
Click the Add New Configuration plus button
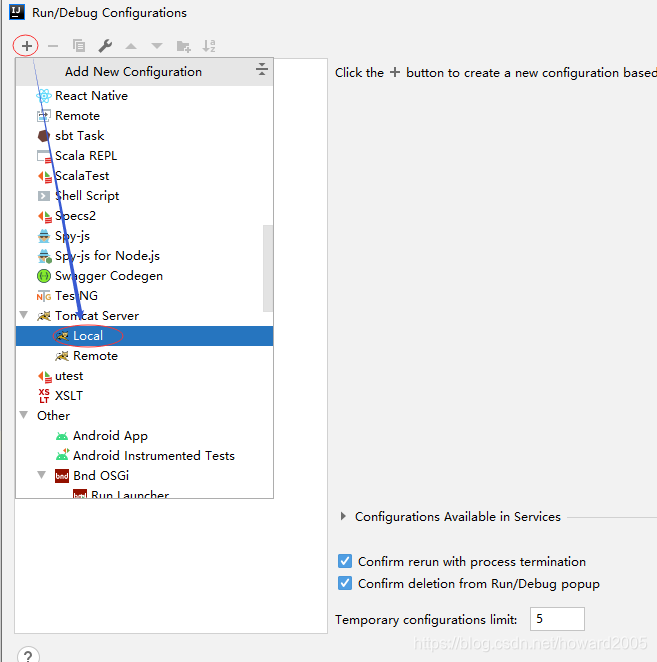click(x=27, y=46)
